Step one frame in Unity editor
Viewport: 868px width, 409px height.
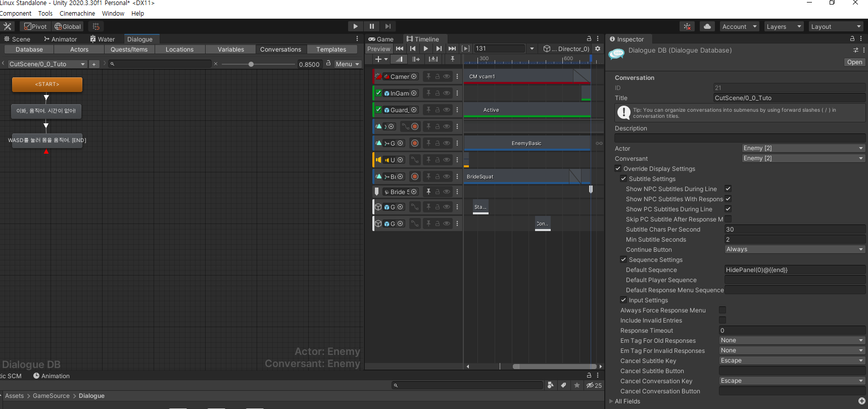388,26
